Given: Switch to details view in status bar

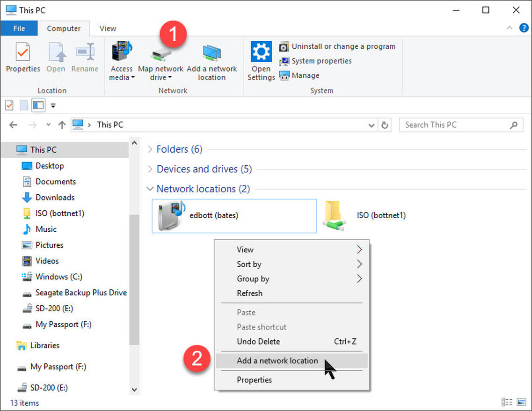Looking at the screenshot, I should (507, 403).
